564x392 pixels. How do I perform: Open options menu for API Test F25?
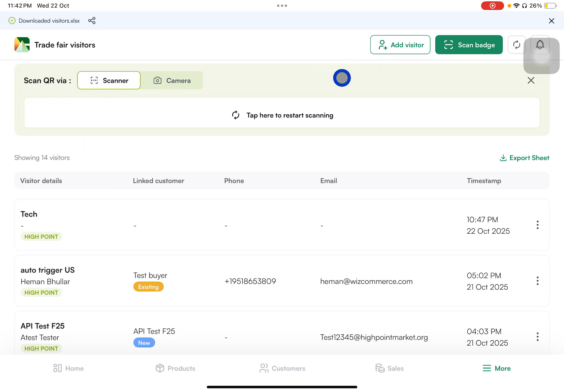tap(538, 336)
